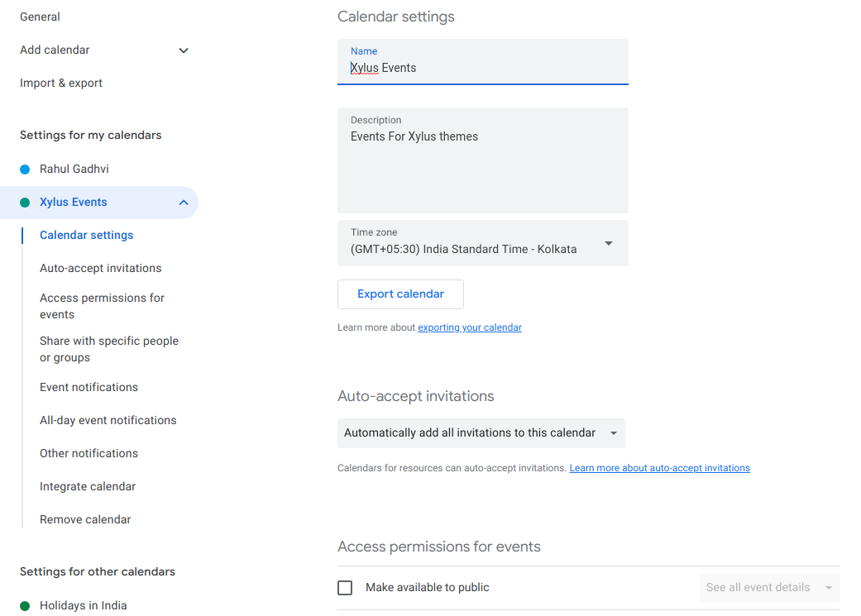The image size is (861, 616).
Task: Click the Holidays in India color dot
Action: (x=25, y=605)
